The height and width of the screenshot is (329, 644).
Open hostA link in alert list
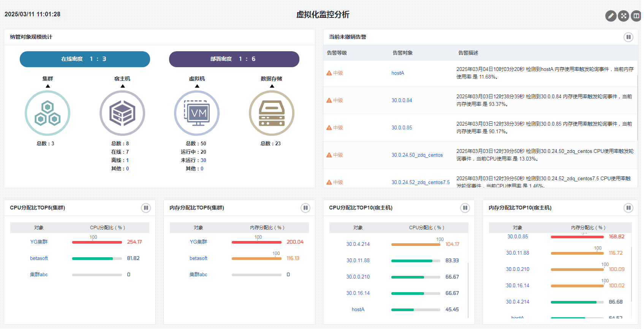(x=398, y=73)
